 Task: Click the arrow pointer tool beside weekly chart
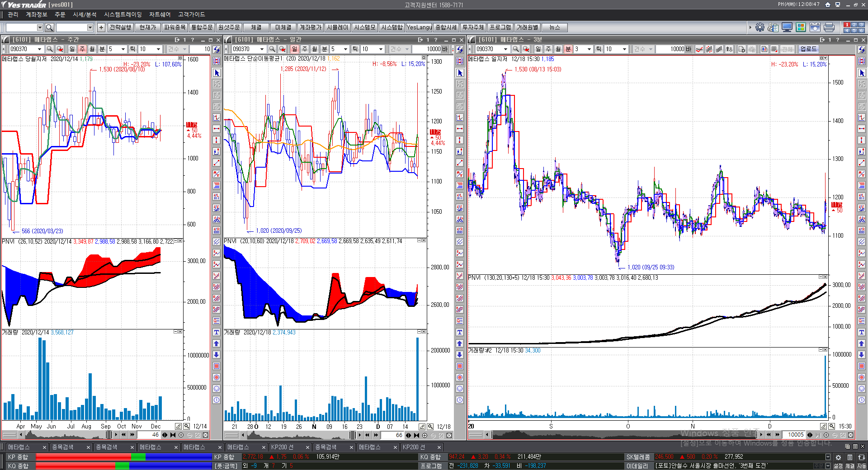[217, 73]
